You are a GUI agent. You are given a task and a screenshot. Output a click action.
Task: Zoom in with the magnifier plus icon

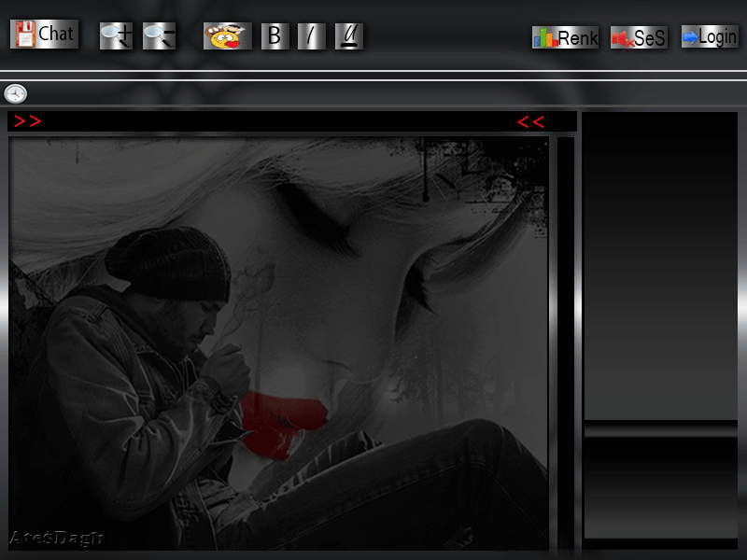pos(116,36)
